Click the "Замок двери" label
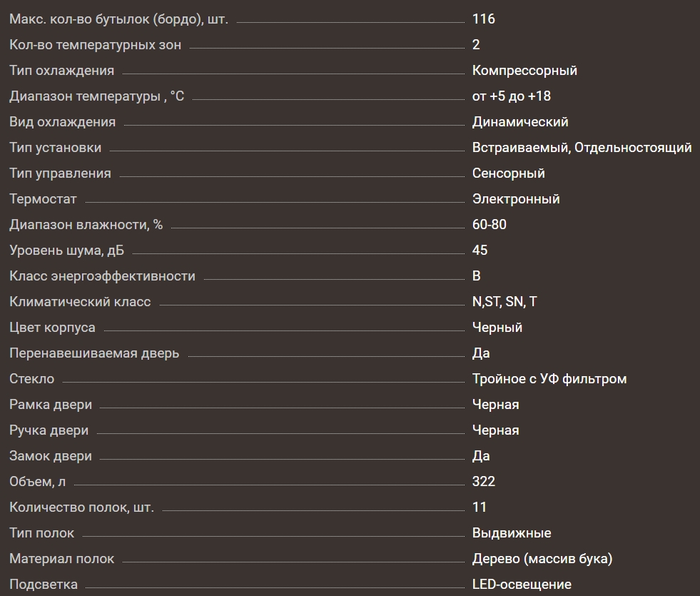The image size is (700, 596). 51,456
